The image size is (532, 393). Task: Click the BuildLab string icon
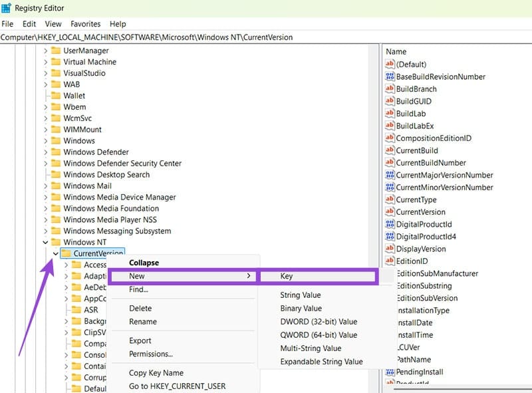pyautogui.click(x=390, y=113)
